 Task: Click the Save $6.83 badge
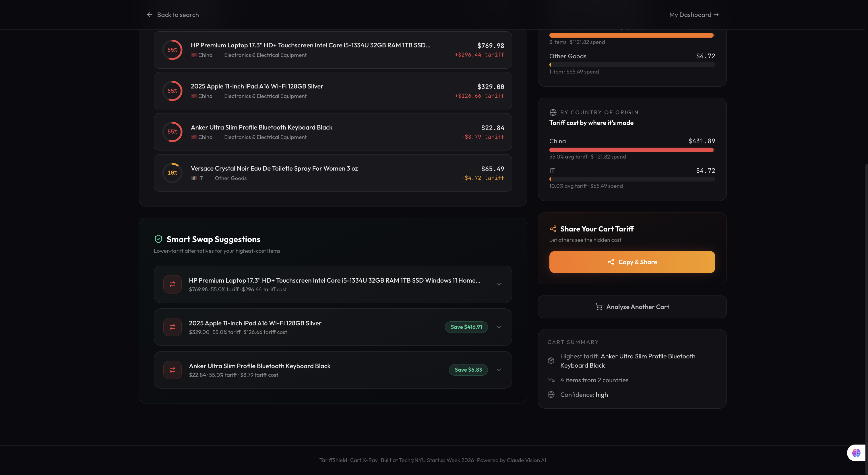pyautogui.click(x=468, y=370)
